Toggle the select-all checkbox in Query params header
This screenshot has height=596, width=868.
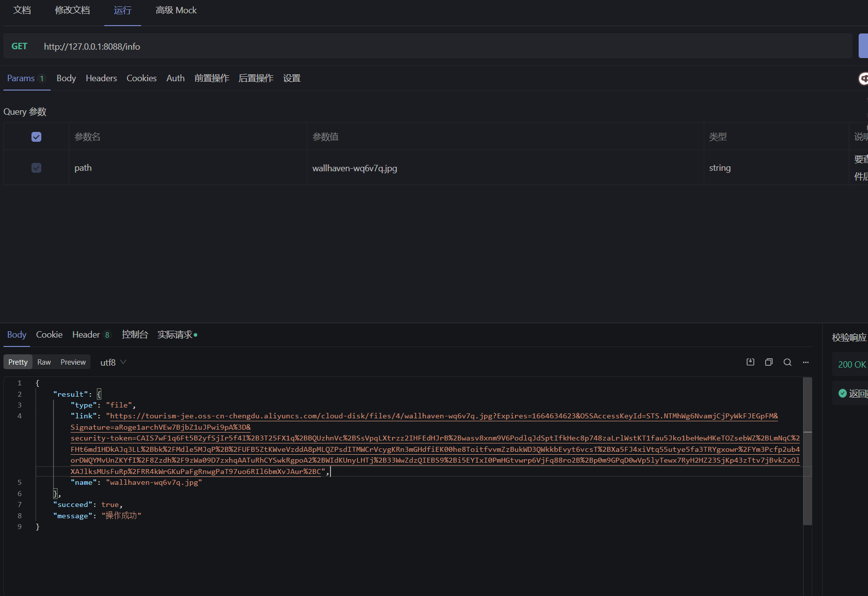coord(36,136)
